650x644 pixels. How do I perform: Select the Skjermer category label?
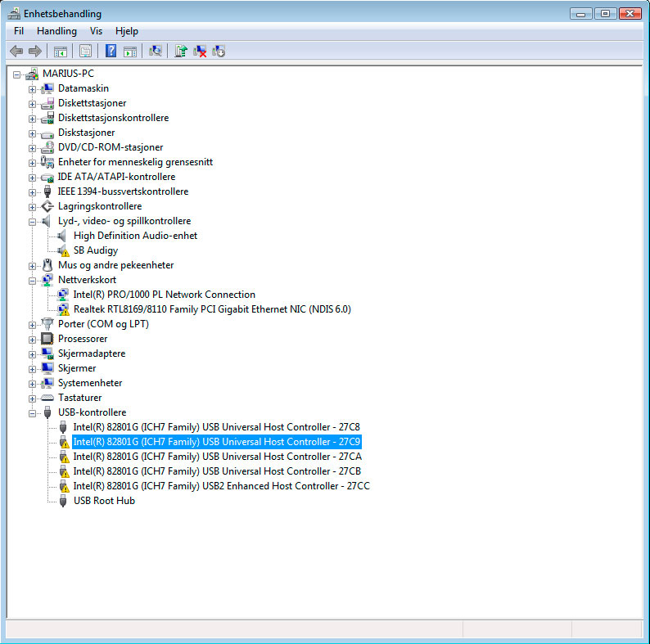tap(77, 368)
